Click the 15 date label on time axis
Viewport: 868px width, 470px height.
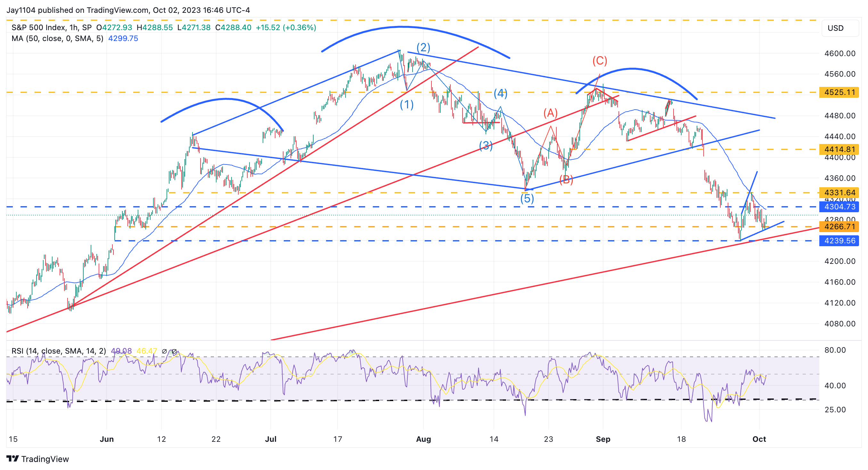point(13,439)
